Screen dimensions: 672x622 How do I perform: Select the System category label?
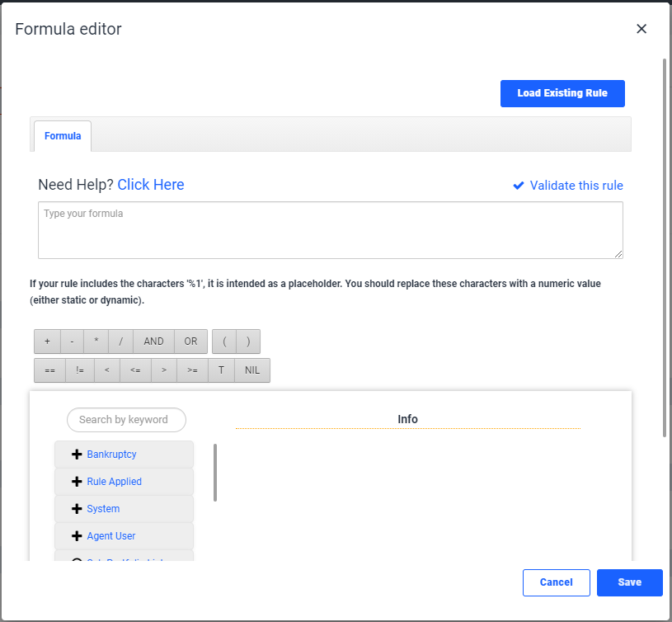point(103,509)
